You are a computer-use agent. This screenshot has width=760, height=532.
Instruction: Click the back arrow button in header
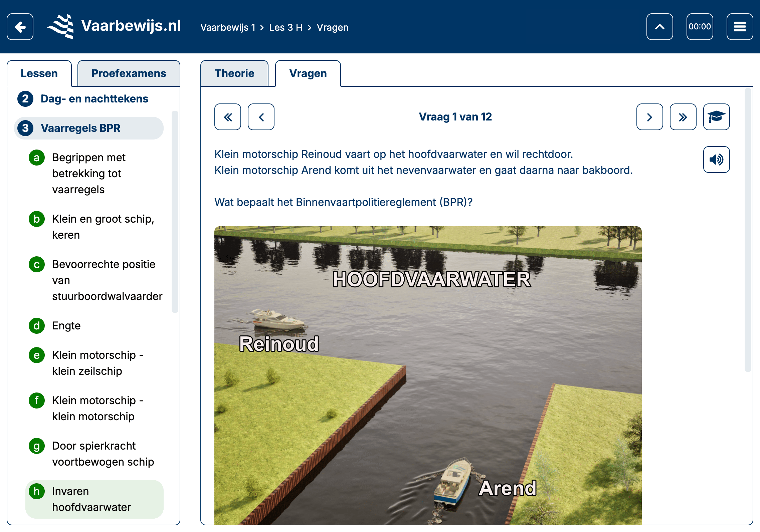point(20,27)
